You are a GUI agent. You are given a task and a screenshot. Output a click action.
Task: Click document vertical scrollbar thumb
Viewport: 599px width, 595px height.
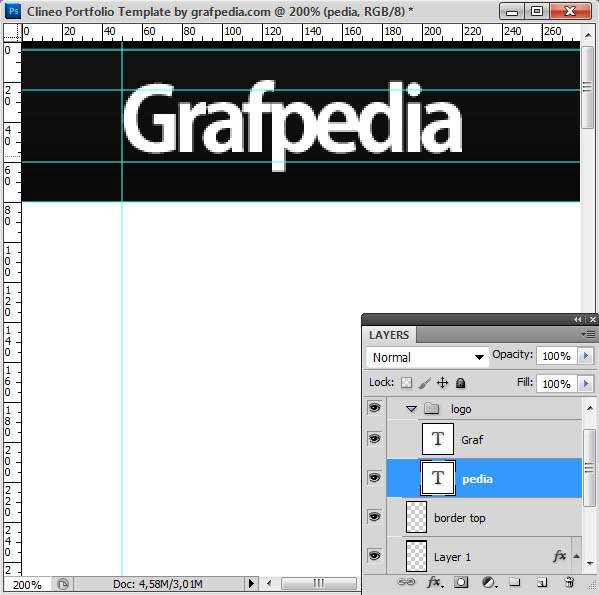pos(588,87)
